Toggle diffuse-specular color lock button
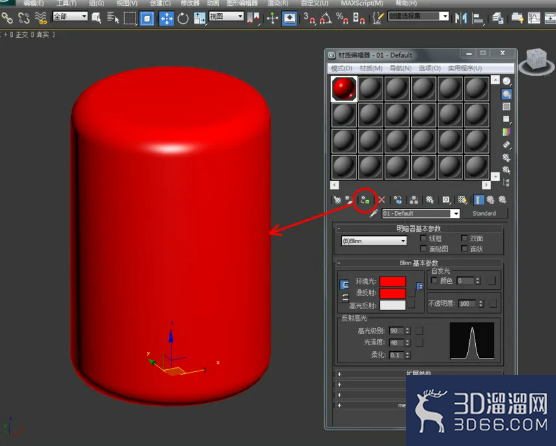 pos(345,298)
